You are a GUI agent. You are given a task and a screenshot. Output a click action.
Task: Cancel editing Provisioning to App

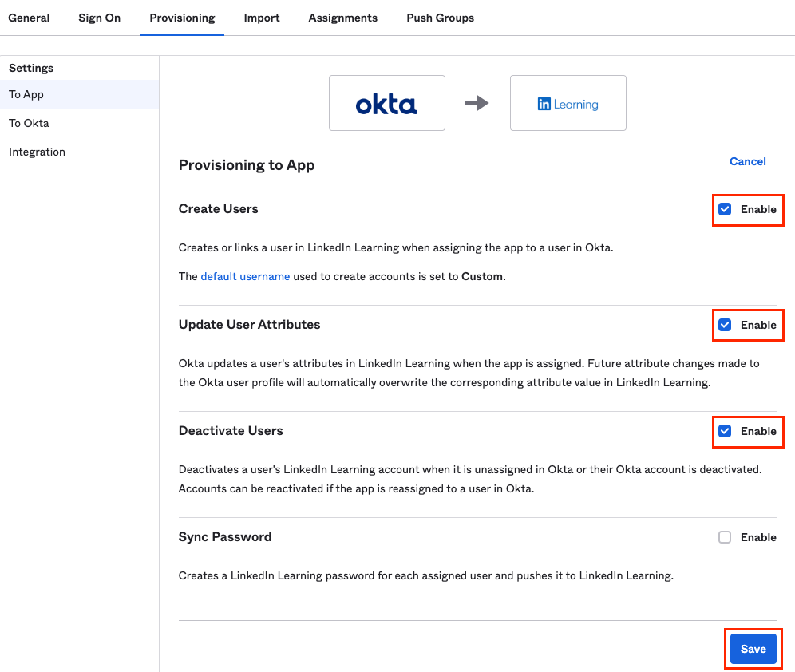pyautogui.click(x=747, y=161)
